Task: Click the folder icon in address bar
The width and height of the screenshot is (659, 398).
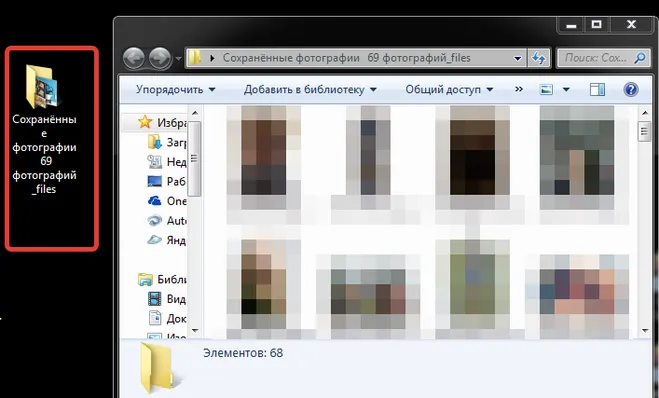Action: (195, 58)
